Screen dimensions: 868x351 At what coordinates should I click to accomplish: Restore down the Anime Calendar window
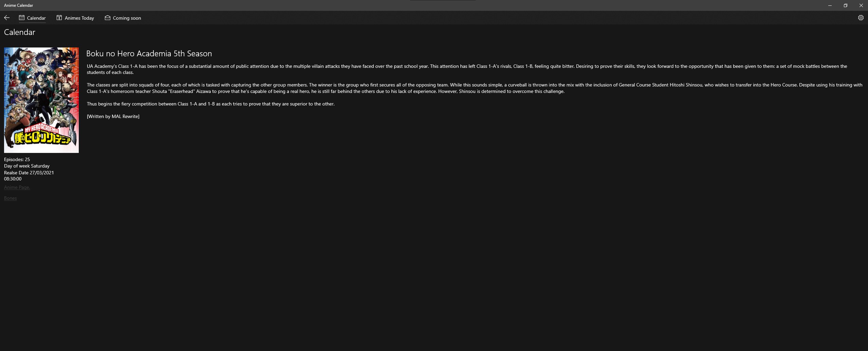[845, 5]
